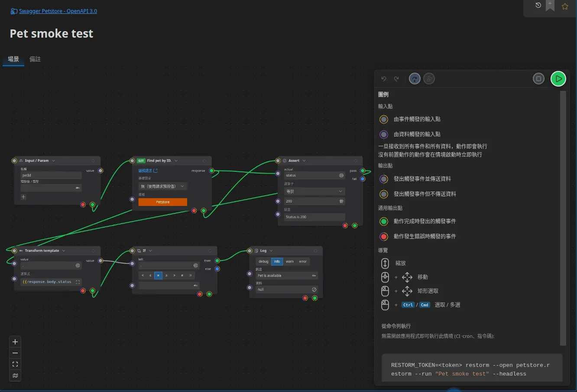Screen dimensions: 577x392
Task: Select the contains operator in If node
Action: [190, 275]
